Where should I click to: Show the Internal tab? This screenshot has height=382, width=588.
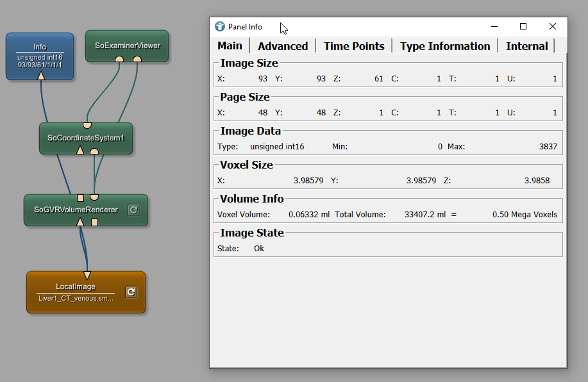click(x=526, y=46)
